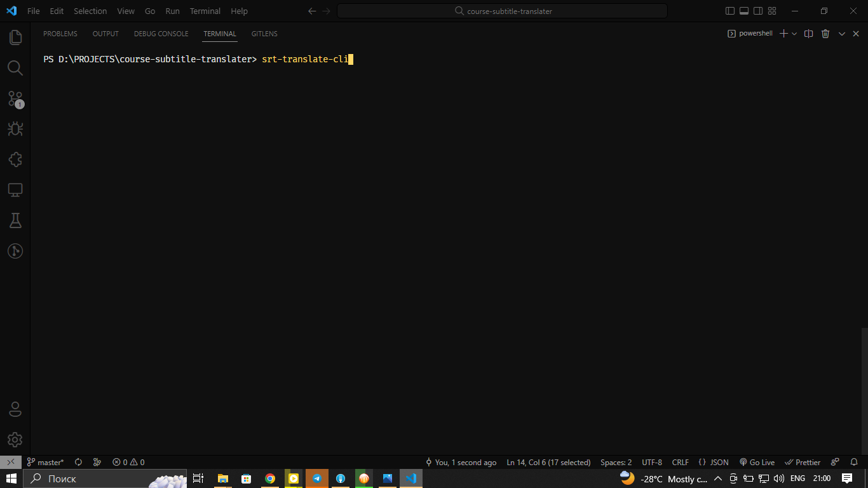The width and height of the screenshot is (868, 488).
Task: Open the View menu
Action: (126, 11)
